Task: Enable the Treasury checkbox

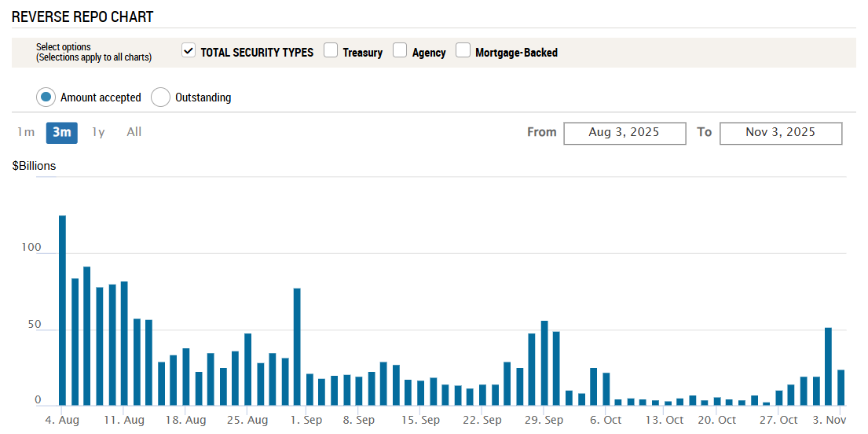Action: pos(331,51)
